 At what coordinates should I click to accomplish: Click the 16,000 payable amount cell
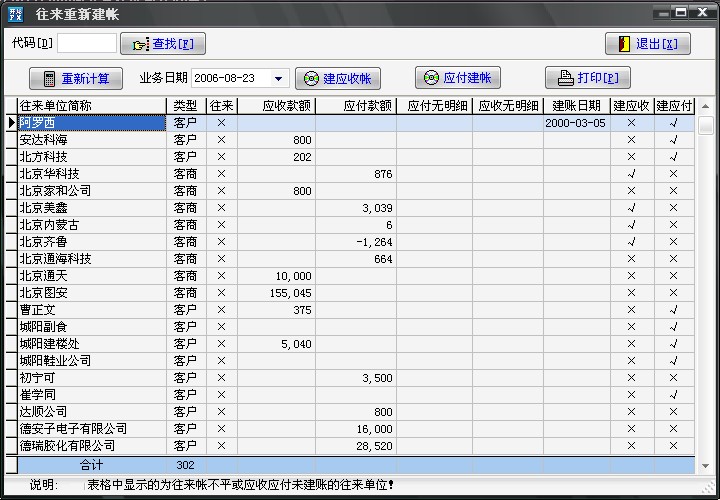coord(356,429)
